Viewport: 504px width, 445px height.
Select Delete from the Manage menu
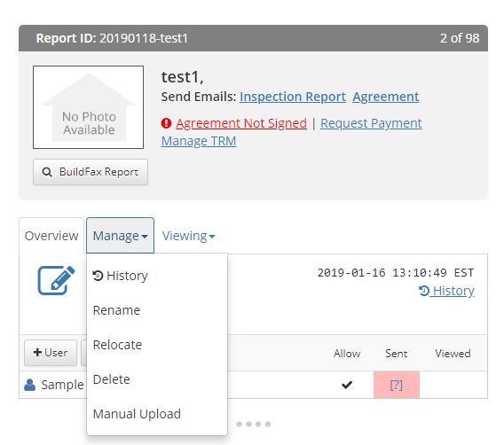point(112,379)
